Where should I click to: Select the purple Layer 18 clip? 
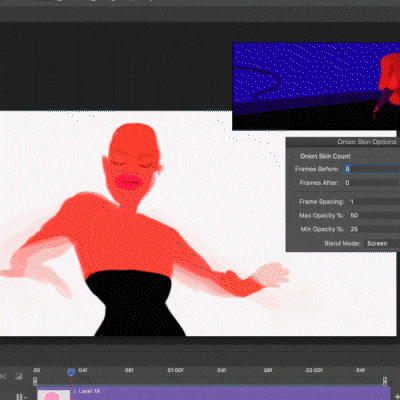pos(230,394)
